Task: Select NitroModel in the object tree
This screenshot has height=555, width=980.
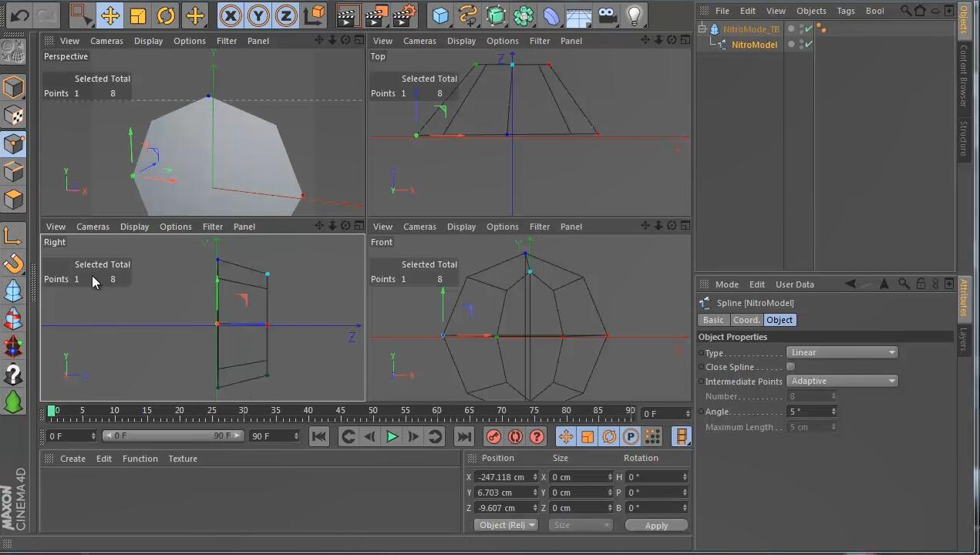Action: click(754, 45)
